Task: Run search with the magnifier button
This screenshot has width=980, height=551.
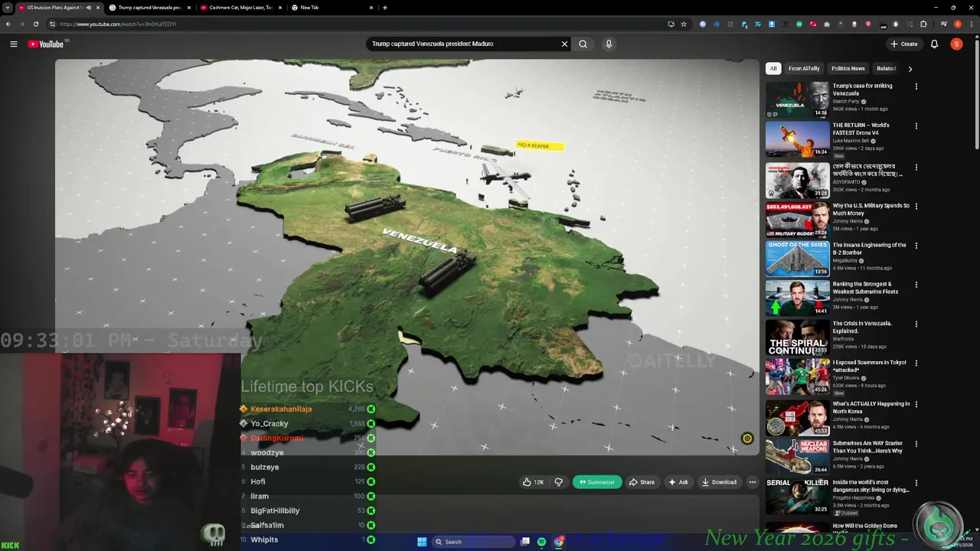Action: tap(583, 44)
